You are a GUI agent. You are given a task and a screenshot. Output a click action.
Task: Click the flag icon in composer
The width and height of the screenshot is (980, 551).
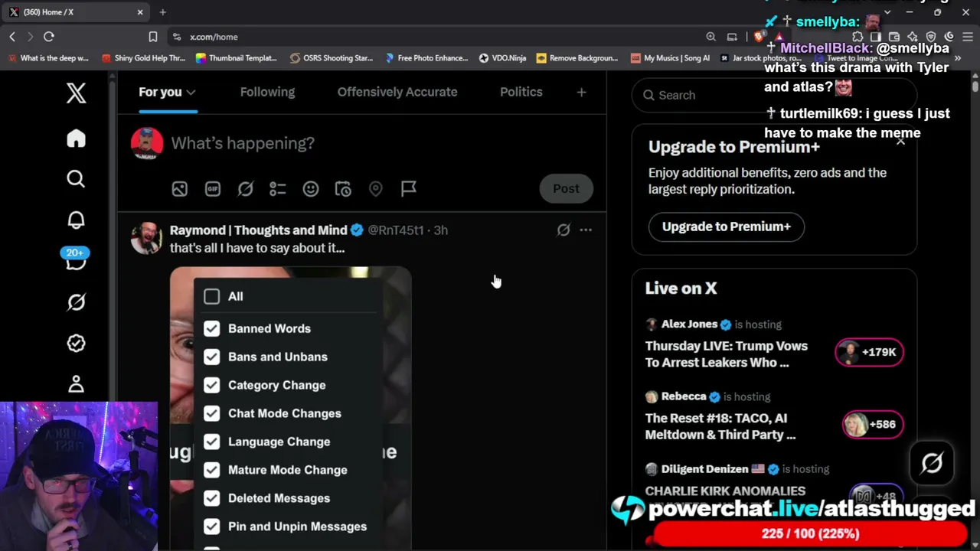point(408,189)
